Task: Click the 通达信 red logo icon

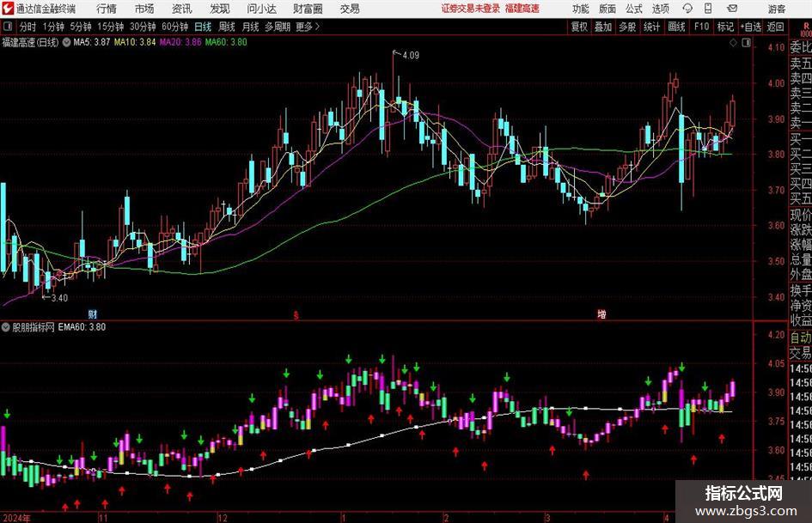Action: [8, 9]
